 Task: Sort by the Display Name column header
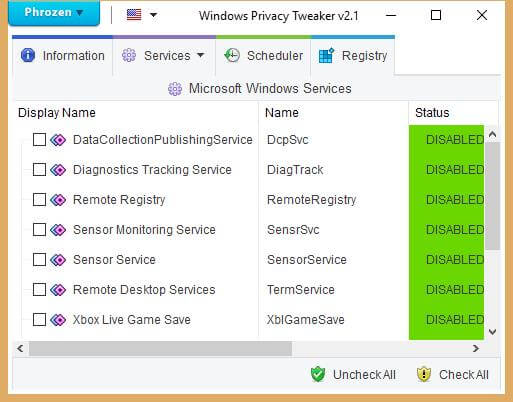[x=136, y=113]
